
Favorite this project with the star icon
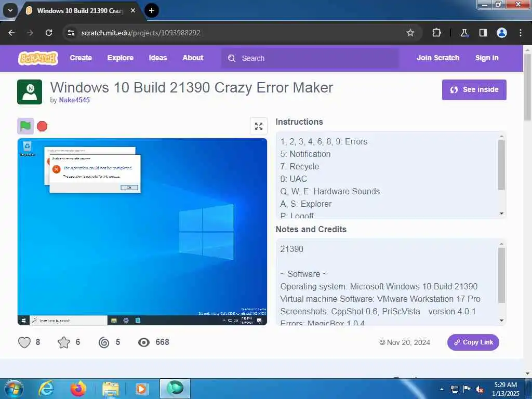pyautogui.click(x=64, y=342)
